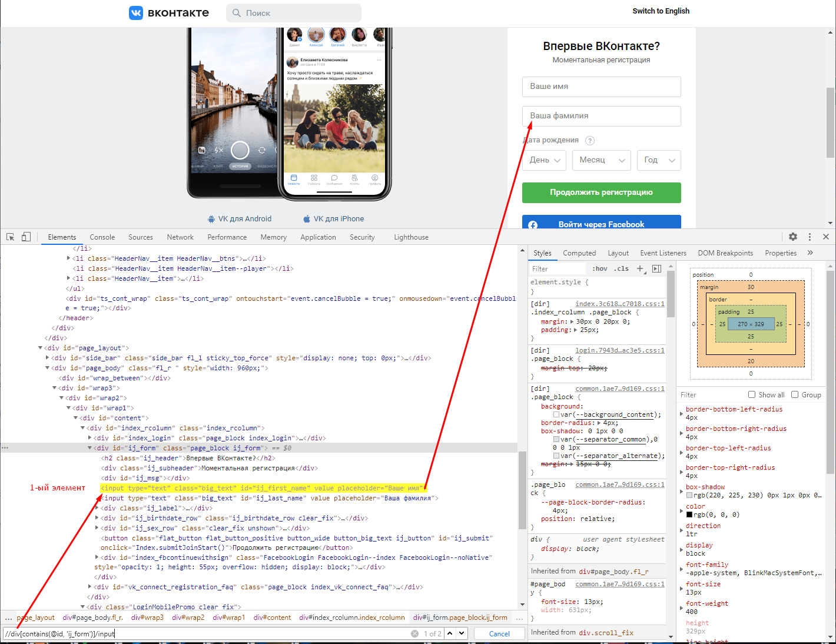Open the VK для Android link
This screenshot has height=644, width=836.
[240, 219]
